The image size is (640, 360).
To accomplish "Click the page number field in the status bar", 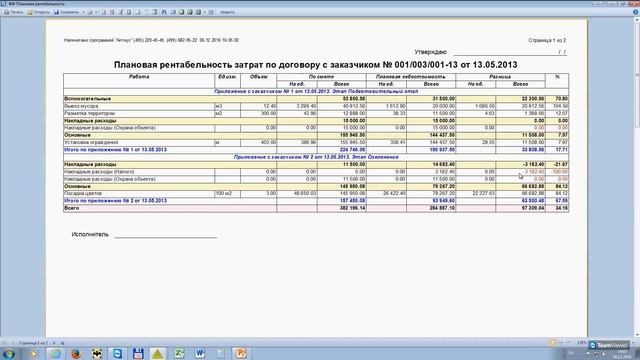I will click(x=33, y=343).
